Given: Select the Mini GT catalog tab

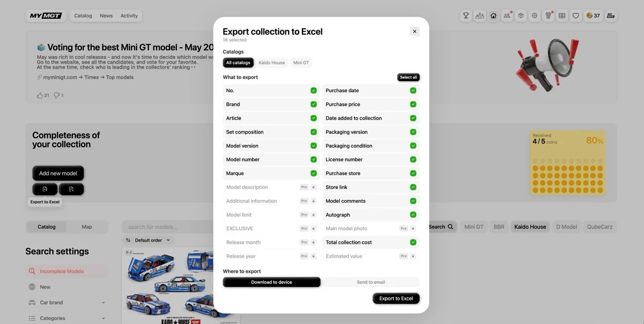Looking at the screenshot, I should pyautogui.click(x=301, y=62).
